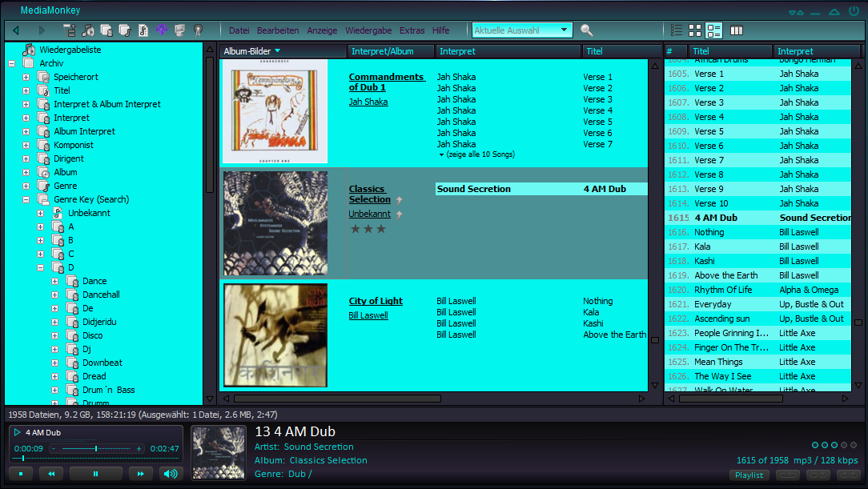Viewport: 868px width, 489px height.
Task: Click the Unbekannt note icon in the tree
Action: (58, 213)
